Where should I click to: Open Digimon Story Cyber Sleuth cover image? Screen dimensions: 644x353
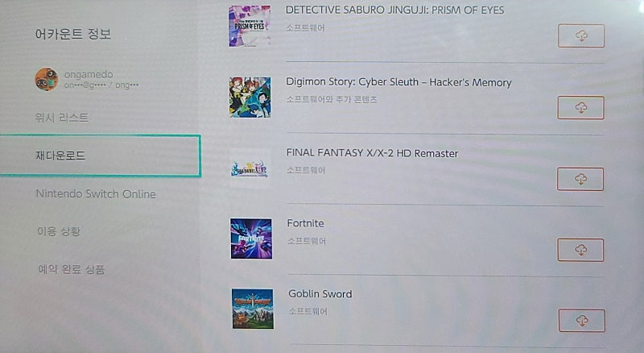click(x=250, y=97)
